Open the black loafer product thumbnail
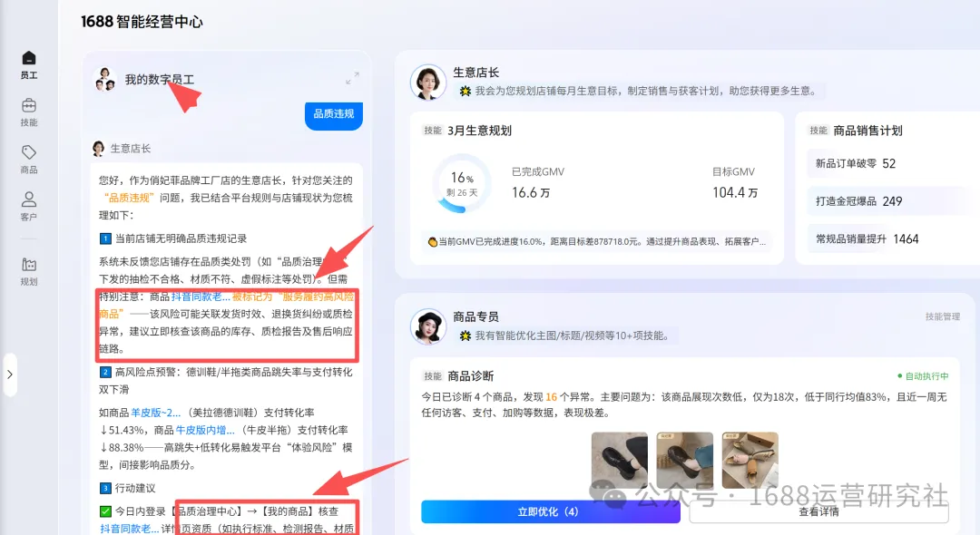This screenshot has height=535, width=980. click(620, 460)
